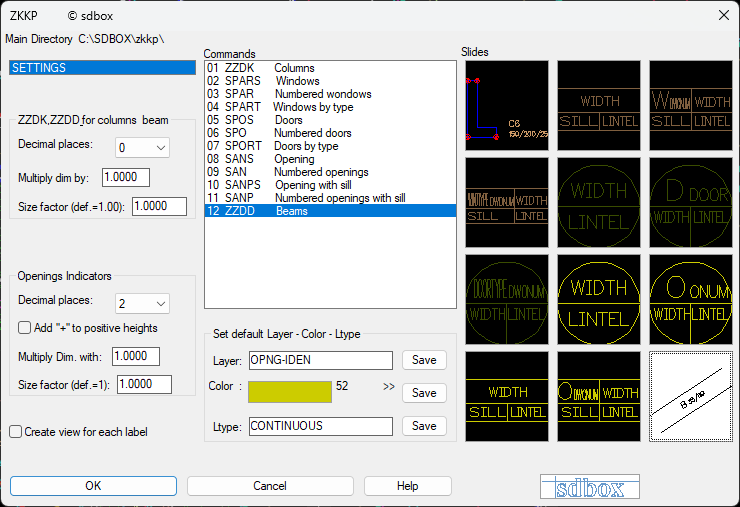Select 04 SPART Windows by type
This screenshot has height=507, width=740.
pyautogui.click(x=330, y=107)
